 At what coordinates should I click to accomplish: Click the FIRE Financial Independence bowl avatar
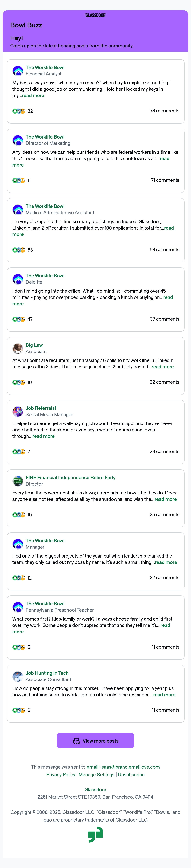18,481
